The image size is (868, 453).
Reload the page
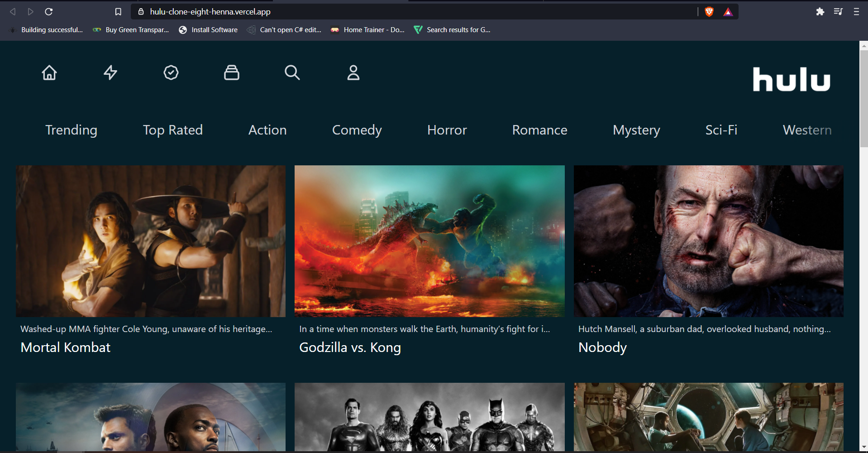(x=49, y=12)
